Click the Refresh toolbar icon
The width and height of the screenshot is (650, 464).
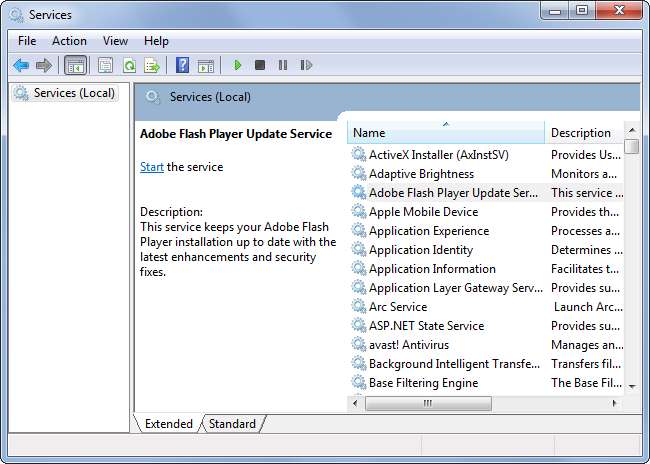click(129, 65)
